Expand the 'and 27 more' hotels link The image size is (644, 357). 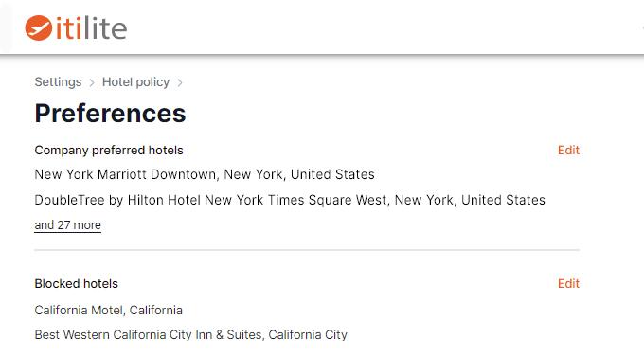68,225
